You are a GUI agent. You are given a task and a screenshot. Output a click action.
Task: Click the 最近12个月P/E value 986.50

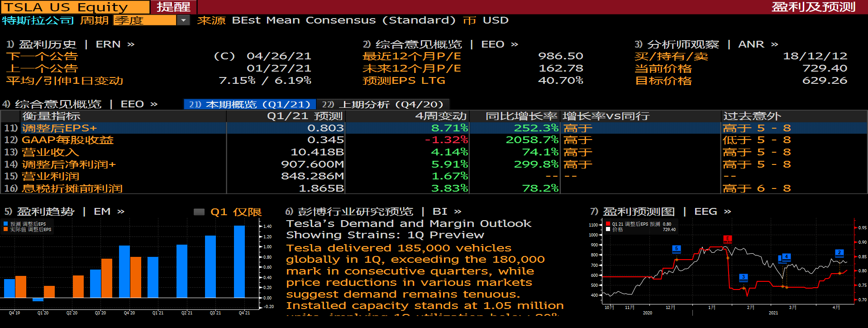tap(561, 56)
